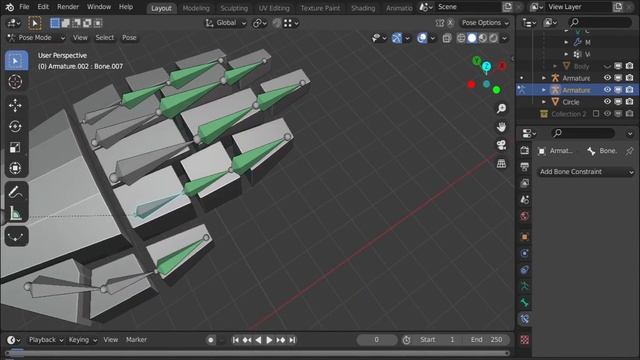The width and height of the screenshot is (640, 360).
Task: Activate the Breakdowner pose tool
Action: click(x=16, y=237)
